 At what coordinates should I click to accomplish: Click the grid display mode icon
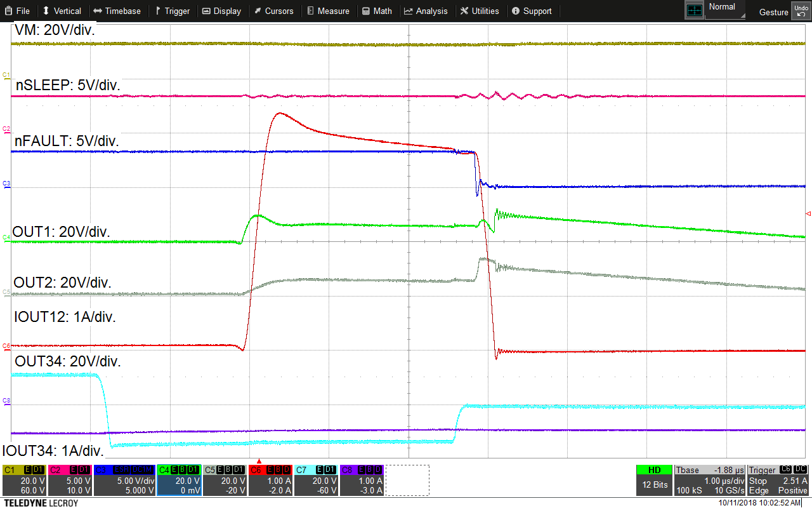point(695,10)
